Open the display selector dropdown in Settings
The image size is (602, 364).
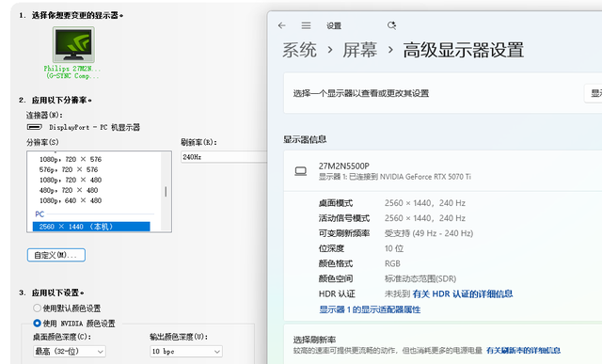click(x=593, y=93)
